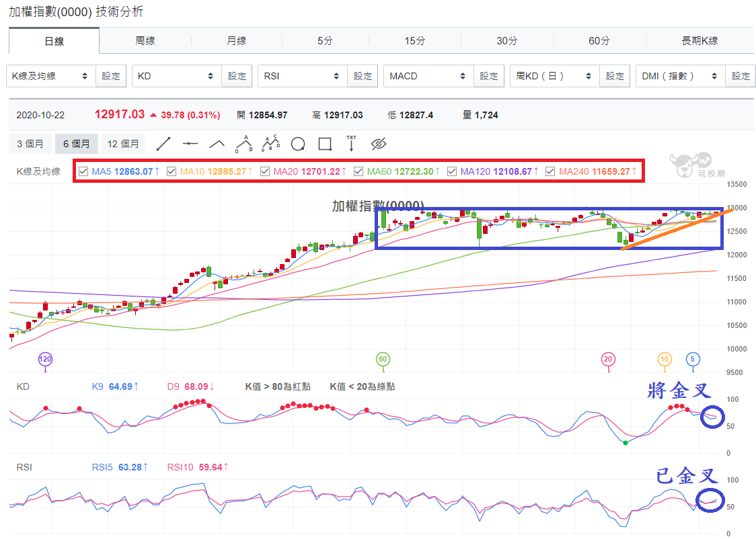Select the circle drawing tool
The image size is (756, 539).
(298, 144)
